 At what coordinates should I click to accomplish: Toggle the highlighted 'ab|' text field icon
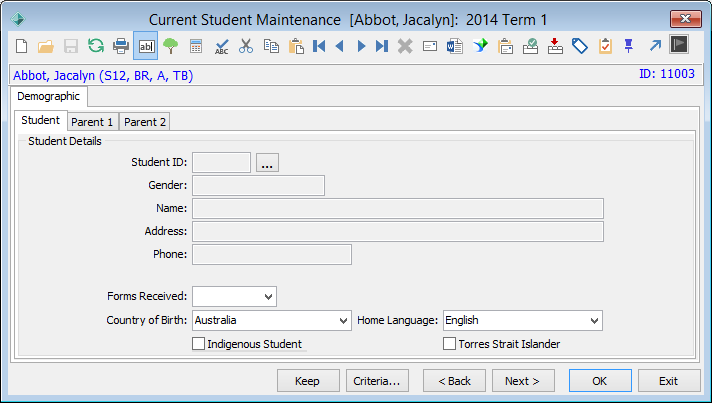pyautogui.click(x=146, y=46)
